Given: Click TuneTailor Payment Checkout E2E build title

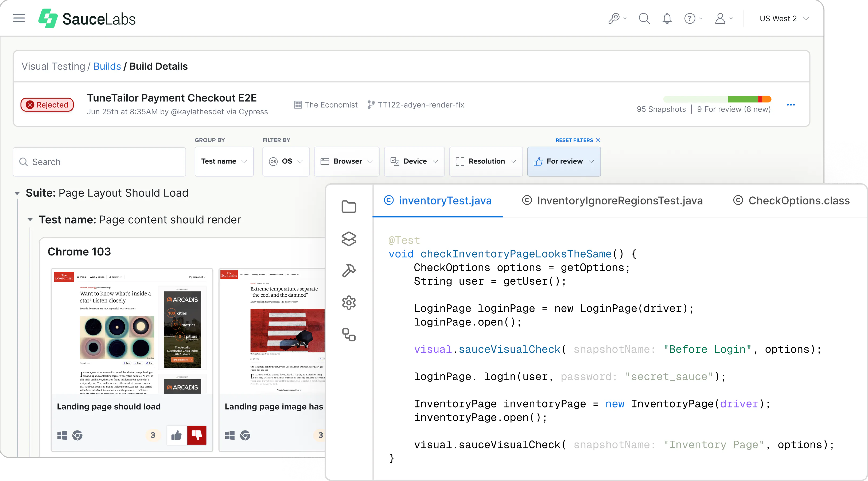Looking at the screenshot, I should [172, 98].
